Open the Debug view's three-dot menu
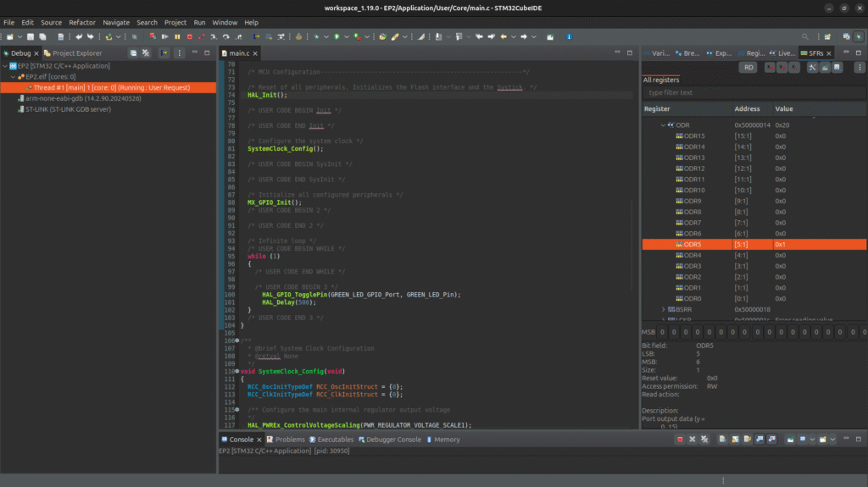Viewport: 868px width, 487px height. point(181,53)
